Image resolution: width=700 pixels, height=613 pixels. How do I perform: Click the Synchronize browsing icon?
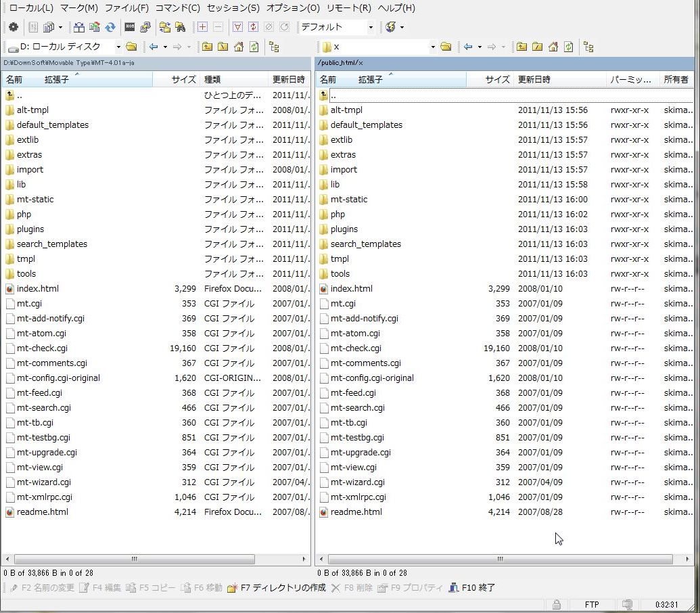click(165, 27)
